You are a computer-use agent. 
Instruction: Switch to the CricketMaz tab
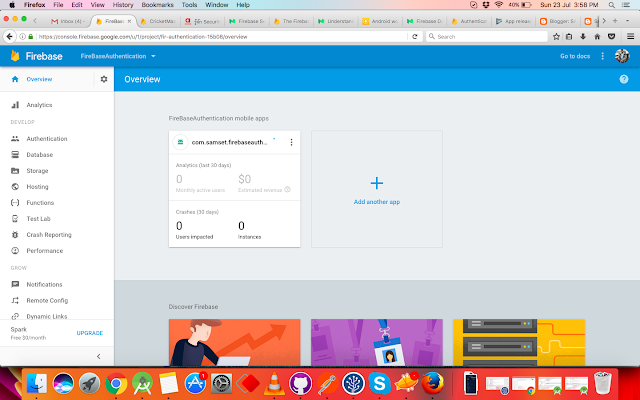pos(158,21)
